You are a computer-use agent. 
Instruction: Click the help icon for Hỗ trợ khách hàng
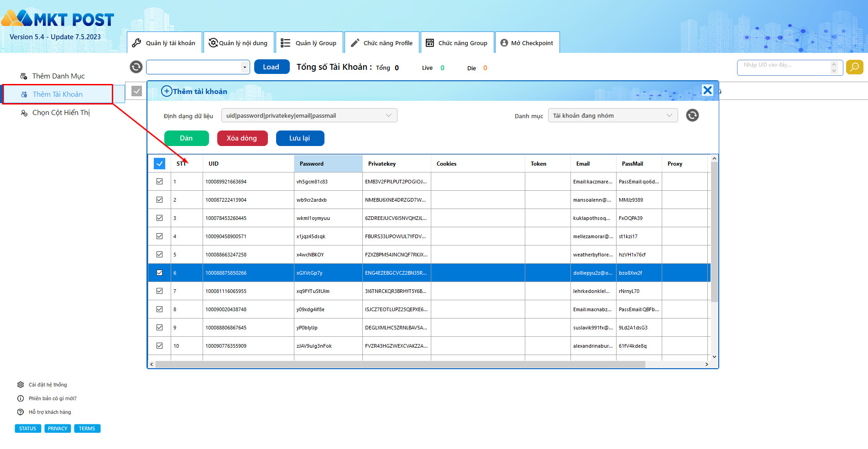pos(21,412)
